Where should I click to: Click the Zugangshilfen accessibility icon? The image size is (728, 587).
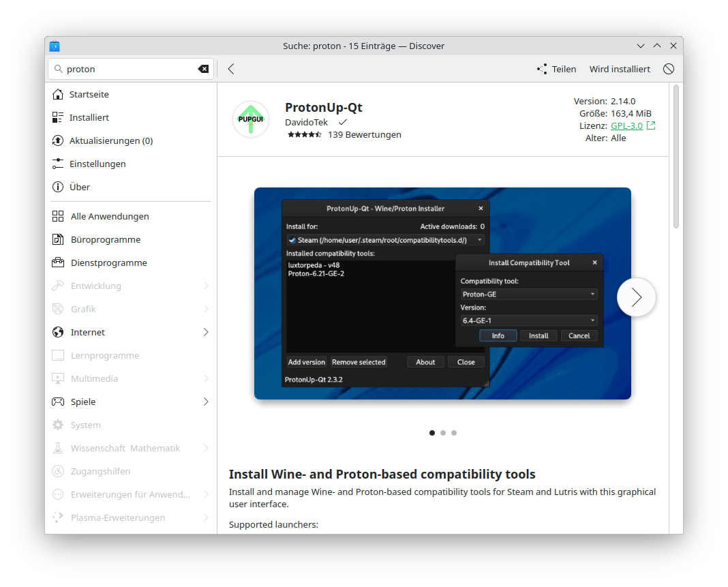tap(57, 472)
